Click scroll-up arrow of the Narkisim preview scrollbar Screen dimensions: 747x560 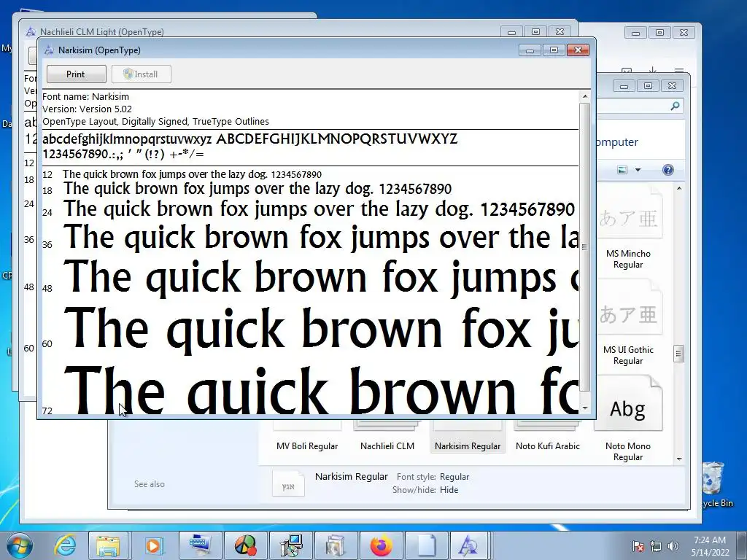(584, 97)
